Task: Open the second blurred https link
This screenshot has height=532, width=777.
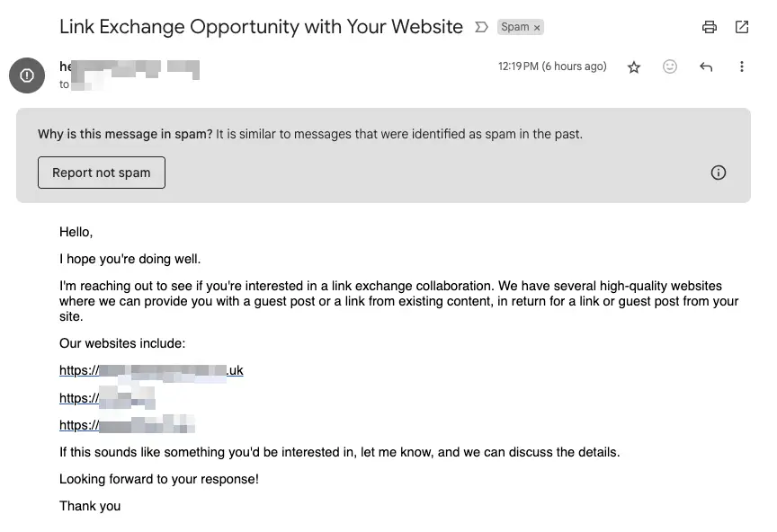Action: (x=107, y=398)
